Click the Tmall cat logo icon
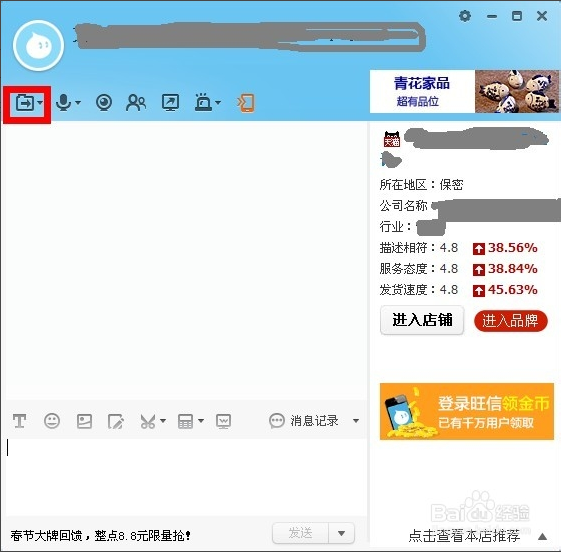 [392, 139]
